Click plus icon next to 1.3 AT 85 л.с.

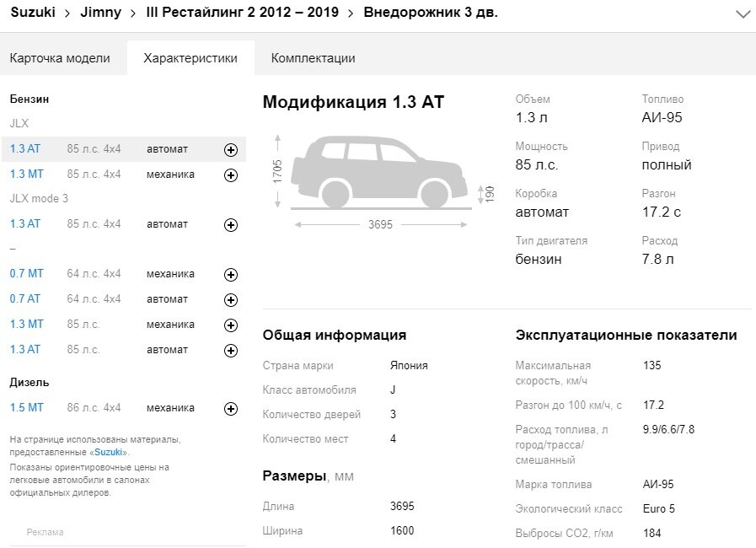pos(230,349)
